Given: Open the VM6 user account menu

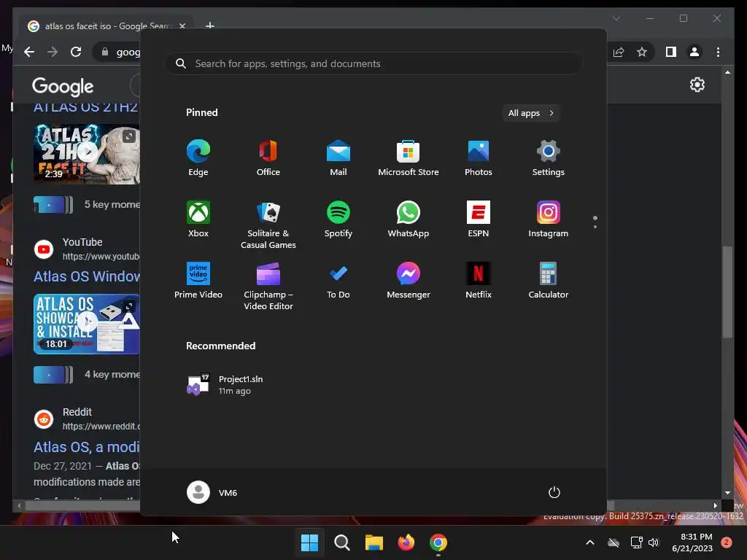Looking at the screenshot, I should [x=212, y=492].
